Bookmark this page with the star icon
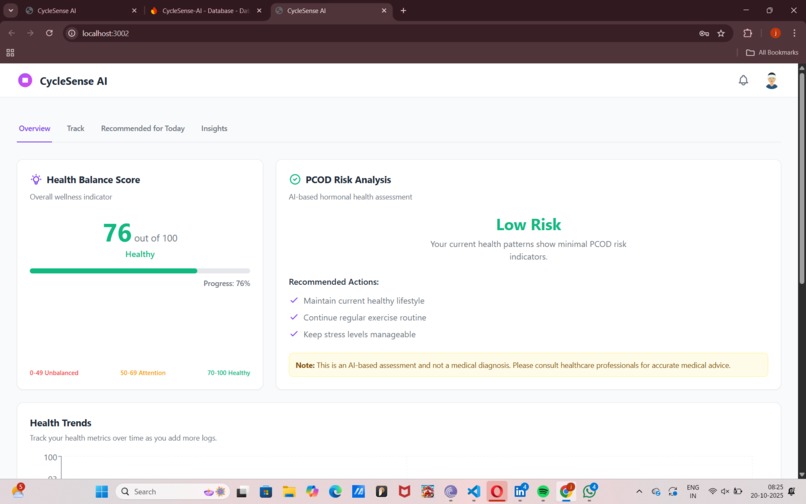This screenshot has height=504, width=806. (721, 33)
